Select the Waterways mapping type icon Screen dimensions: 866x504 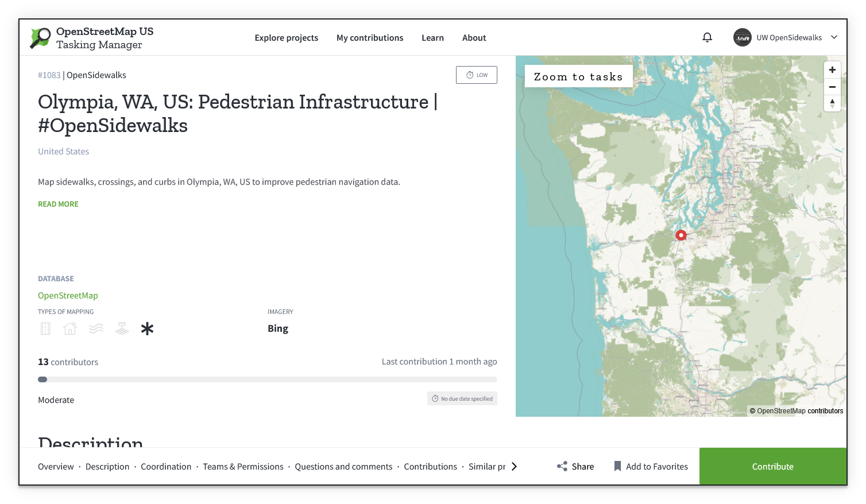pyautogui.click(x=96, y=328)
